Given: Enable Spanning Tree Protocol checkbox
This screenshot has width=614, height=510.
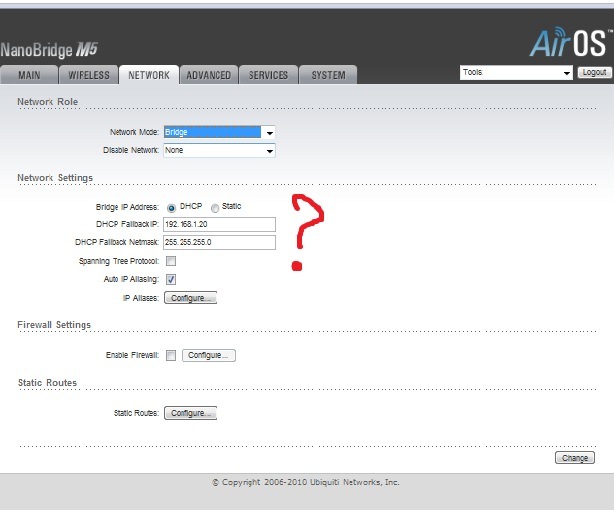Looking at the screenshot, I should pyautogui.click(x=171, y=261).
